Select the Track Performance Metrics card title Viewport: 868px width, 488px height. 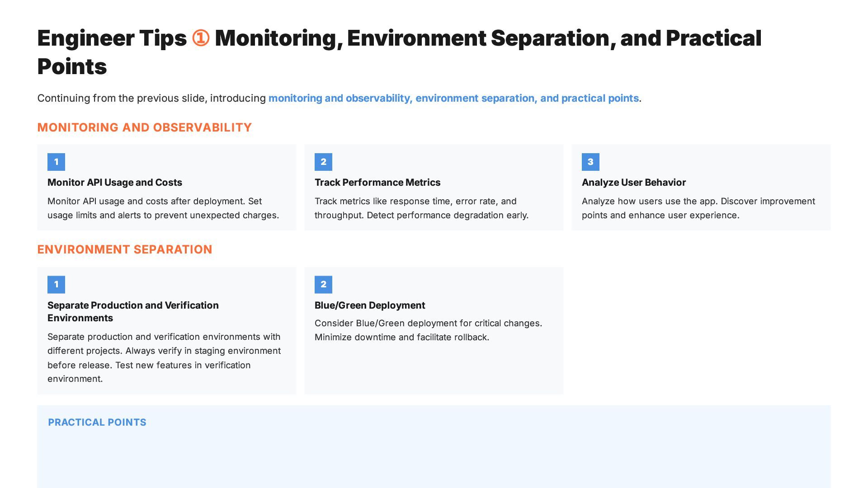pyautogui.click(x=377, y=183)
